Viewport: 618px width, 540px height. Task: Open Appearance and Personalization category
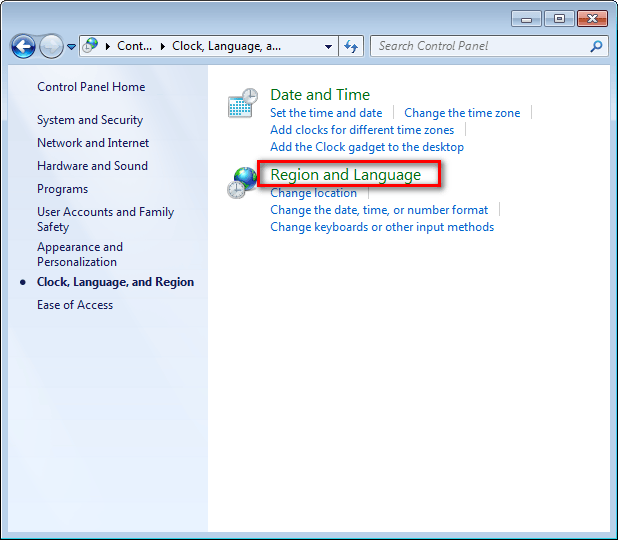[x=80, y=254]
